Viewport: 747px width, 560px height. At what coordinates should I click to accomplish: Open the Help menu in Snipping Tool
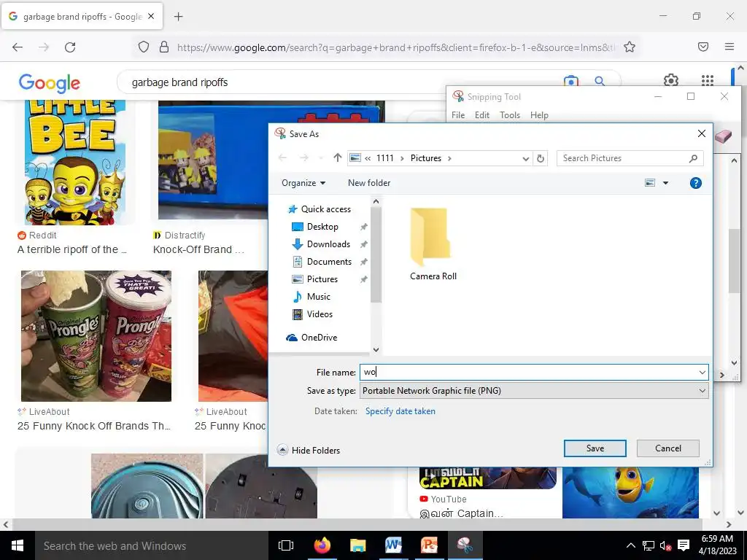coord(539,115)
